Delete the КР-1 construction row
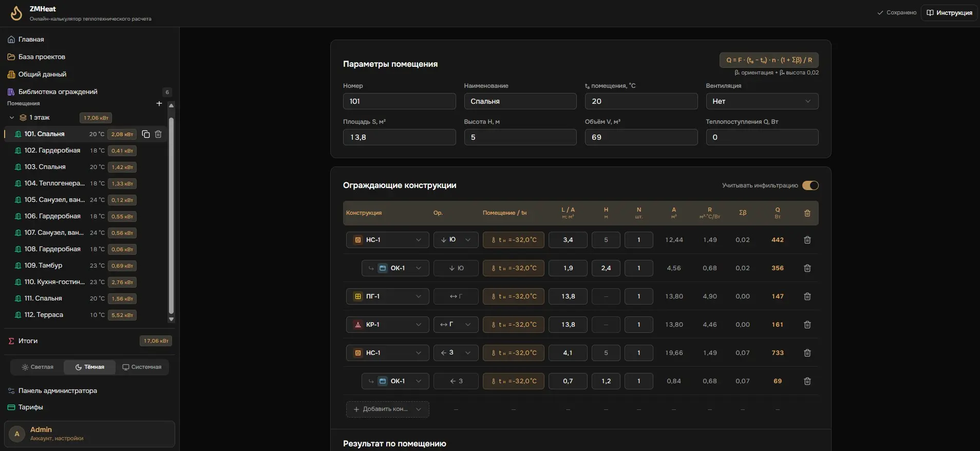The width and height of the screenshot is (980, 451). click(x=807, y=325)
